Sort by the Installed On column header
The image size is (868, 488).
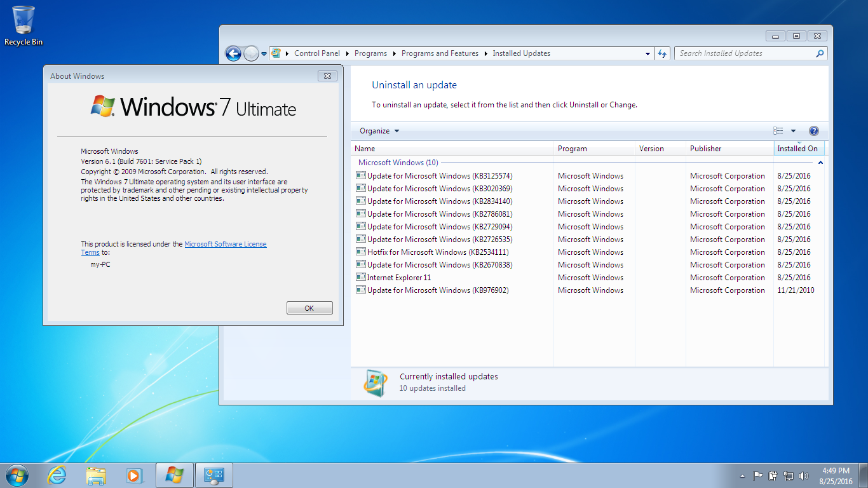click(799, 149)
